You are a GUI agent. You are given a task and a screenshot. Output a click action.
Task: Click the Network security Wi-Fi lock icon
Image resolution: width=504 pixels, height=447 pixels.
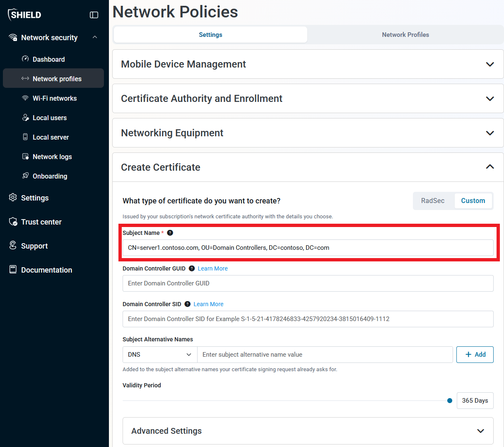click(x=13, y=38)
